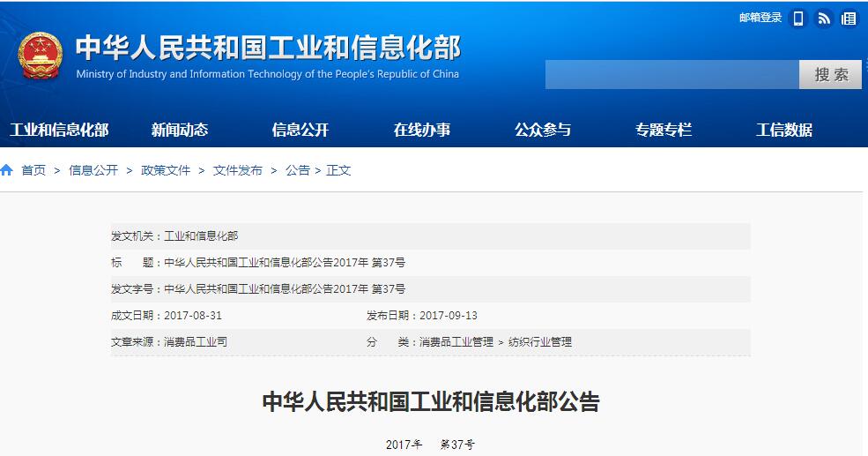Open the 邮箱登录 mailbox login link
Screen dimensions: 868x456
(x=760, y=18)
